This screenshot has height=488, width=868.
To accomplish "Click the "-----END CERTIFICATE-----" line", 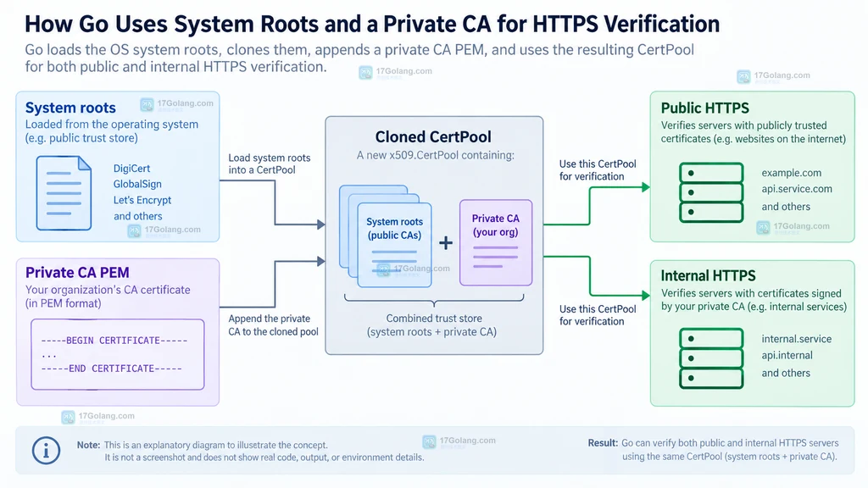I will [111, 369].
